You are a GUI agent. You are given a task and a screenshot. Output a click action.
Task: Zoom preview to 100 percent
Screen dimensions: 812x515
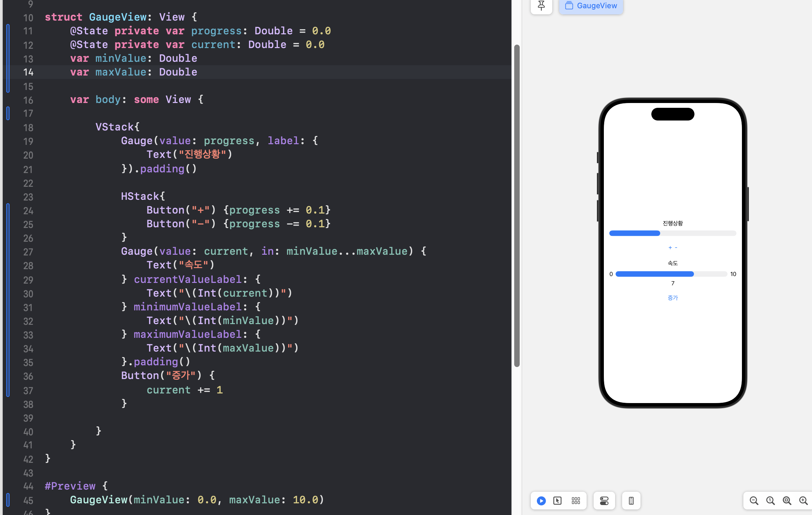coord(770,501)
